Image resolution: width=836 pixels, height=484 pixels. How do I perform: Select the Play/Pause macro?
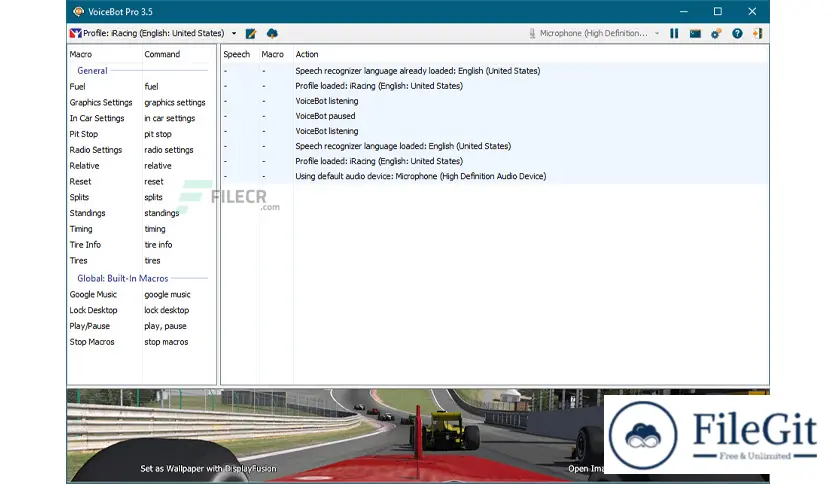tap(90, 326)
